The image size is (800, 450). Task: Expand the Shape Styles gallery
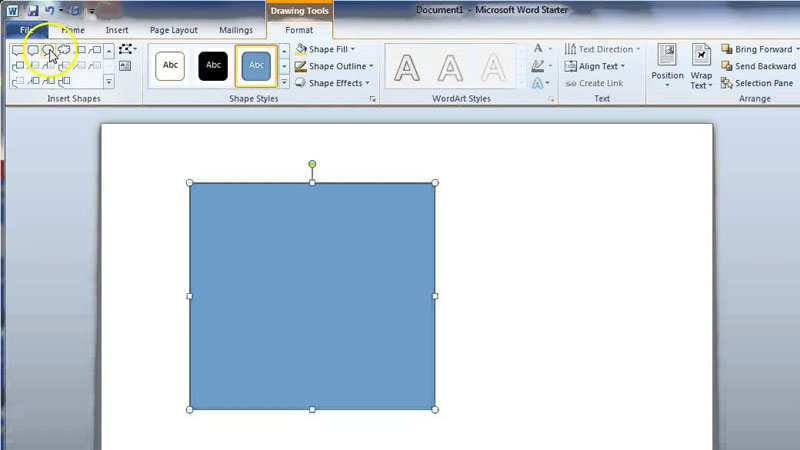(x=284, y=82)
